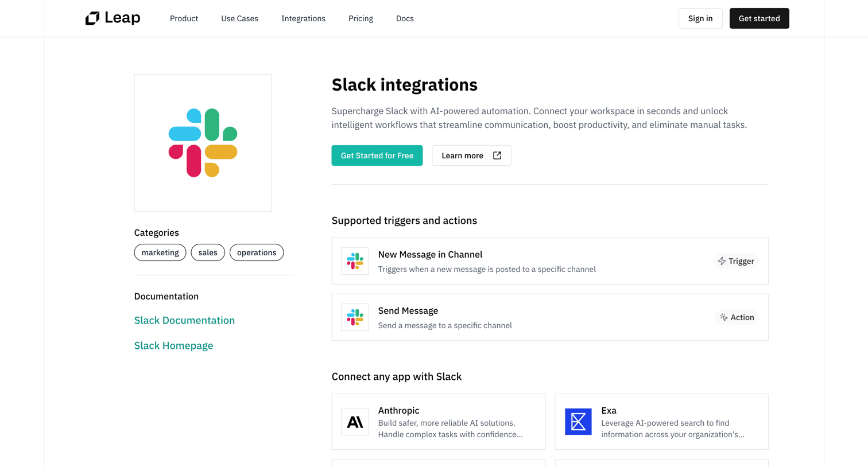
Task: Click the Connect any app with Slack heading
Action: [396, 376]
